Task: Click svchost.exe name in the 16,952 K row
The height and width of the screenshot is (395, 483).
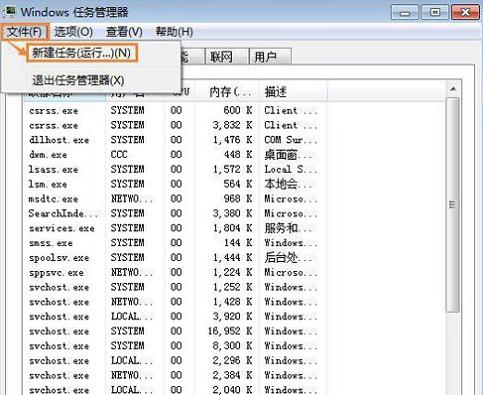Action: [x=59, y=331]
